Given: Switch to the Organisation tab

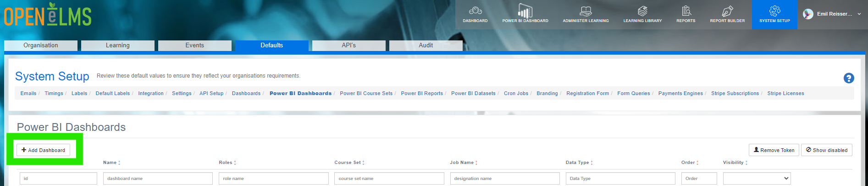Looking at the screenshot, I should coord(41,45).
